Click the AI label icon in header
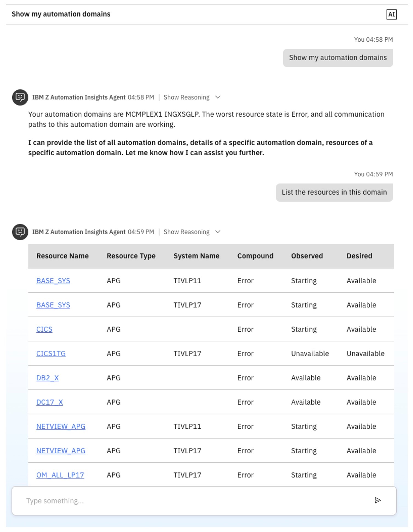Screen dimensions: 413x532 pos(391,14)
